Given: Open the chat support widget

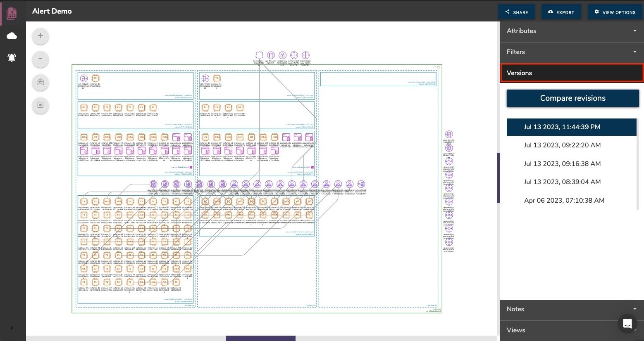Looking at the screenshot, I should tap(627, 323).
